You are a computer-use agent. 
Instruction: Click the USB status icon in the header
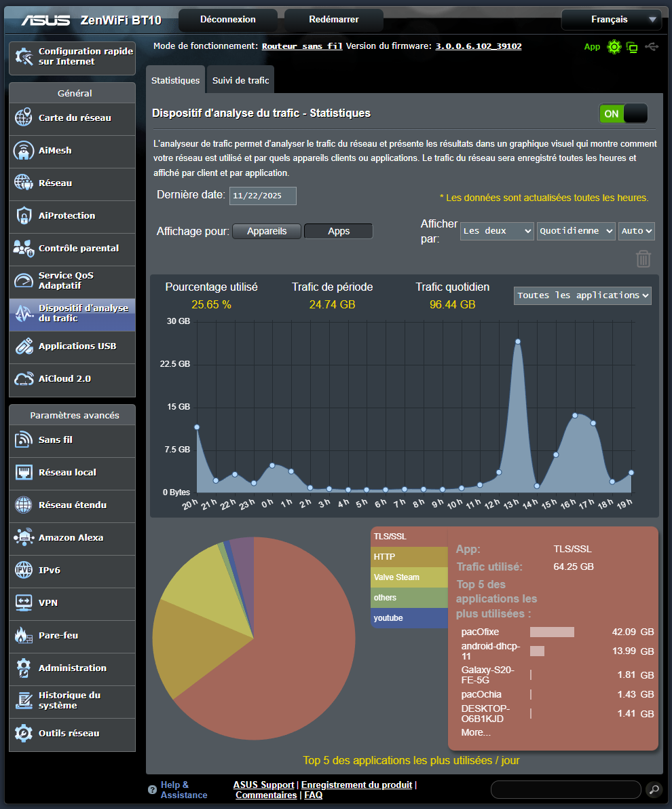[x=652, y=47]
